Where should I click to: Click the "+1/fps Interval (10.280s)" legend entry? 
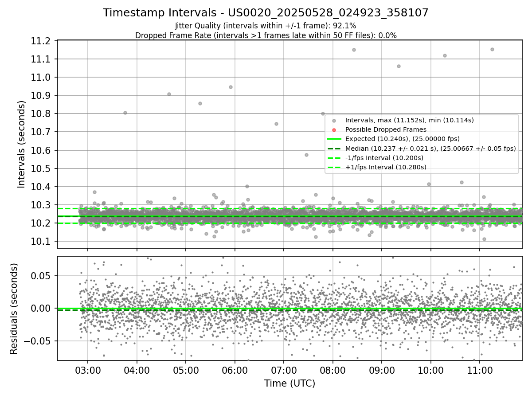[386, 167]
